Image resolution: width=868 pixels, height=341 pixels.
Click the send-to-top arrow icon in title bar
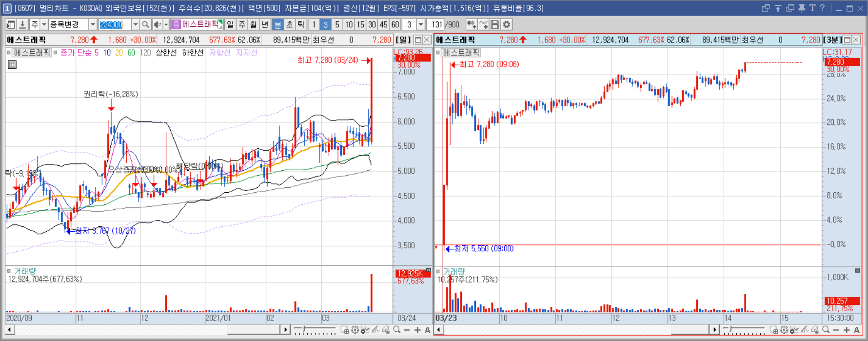(778, 8)
